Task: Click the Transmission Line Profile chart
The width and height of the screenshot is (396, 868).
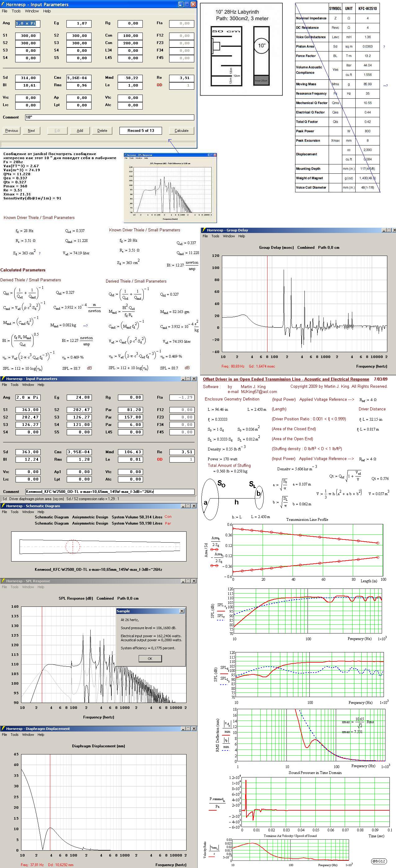Action: [x=307, y=551]
